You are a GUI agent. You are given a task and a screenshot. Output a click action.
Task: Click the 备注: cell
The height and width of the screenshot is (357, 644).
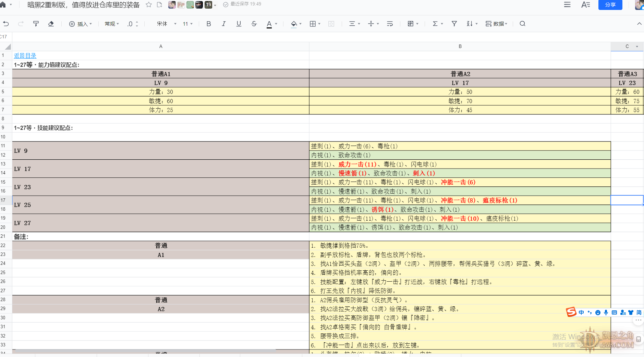pos(161,237)
